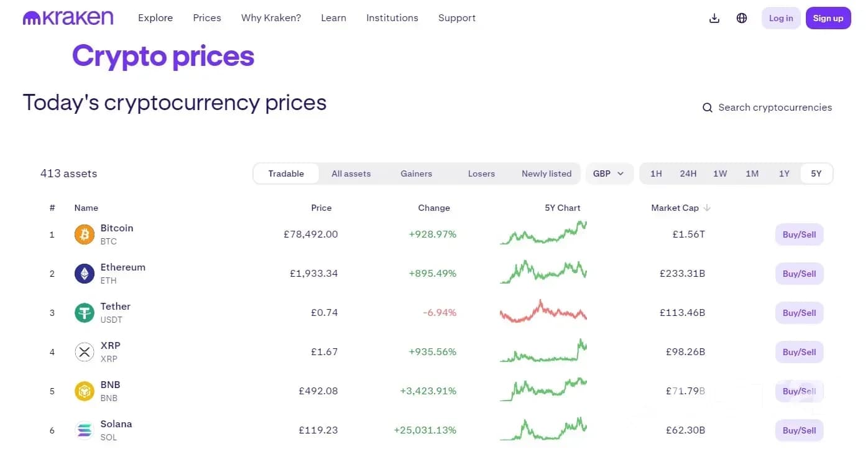868x454 pixels.
Task: Click Bitcoin market cap £1.56T
Action: (x=689, y=234)
